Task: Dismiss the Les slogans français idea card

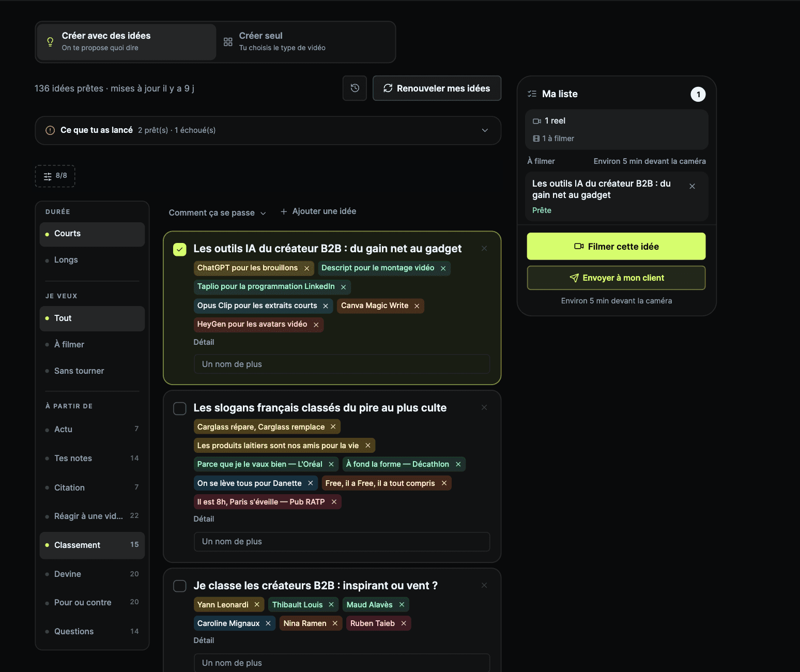Action: (x=484, y=407)
